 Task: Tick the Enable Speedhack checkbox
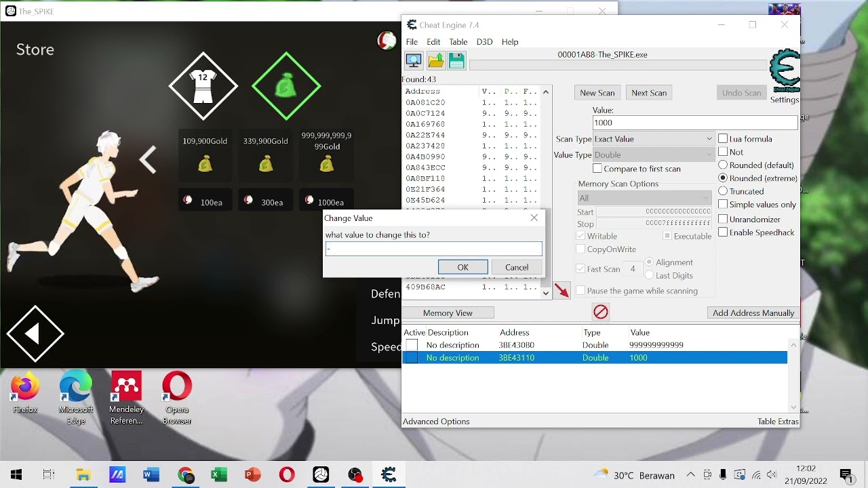tap(723, 232)
